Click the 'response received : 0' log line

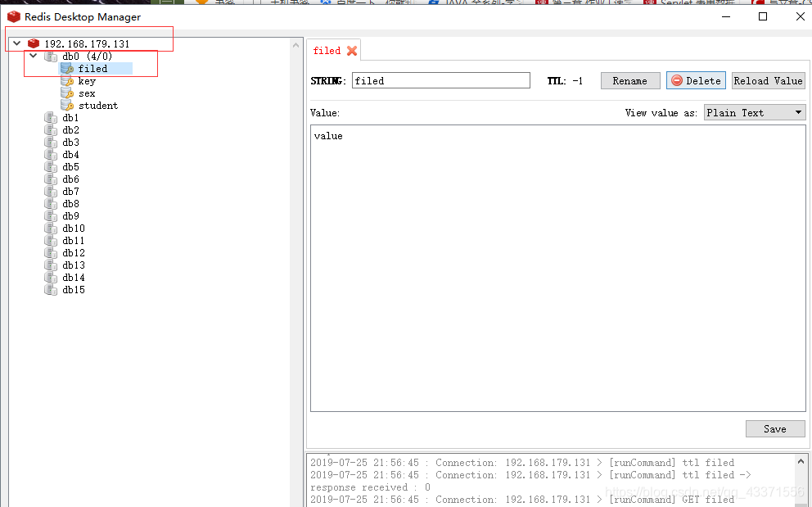click(370, 487)
